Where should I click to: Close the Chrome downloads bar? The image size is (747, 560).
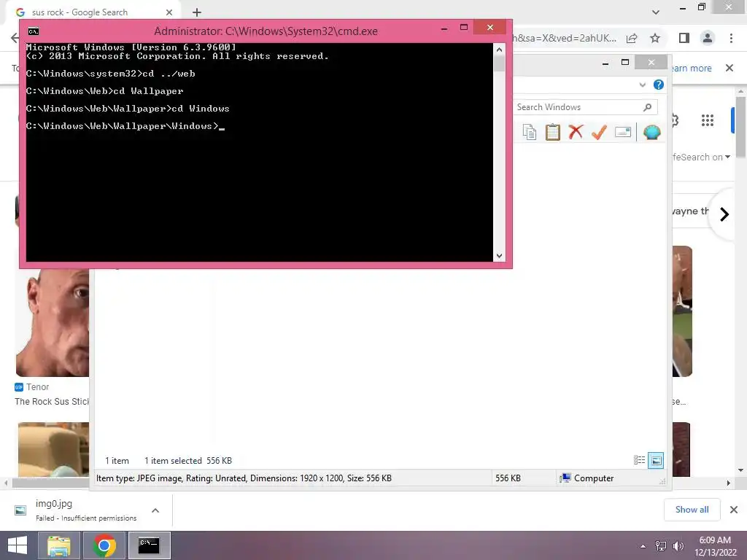click(734, 510)
